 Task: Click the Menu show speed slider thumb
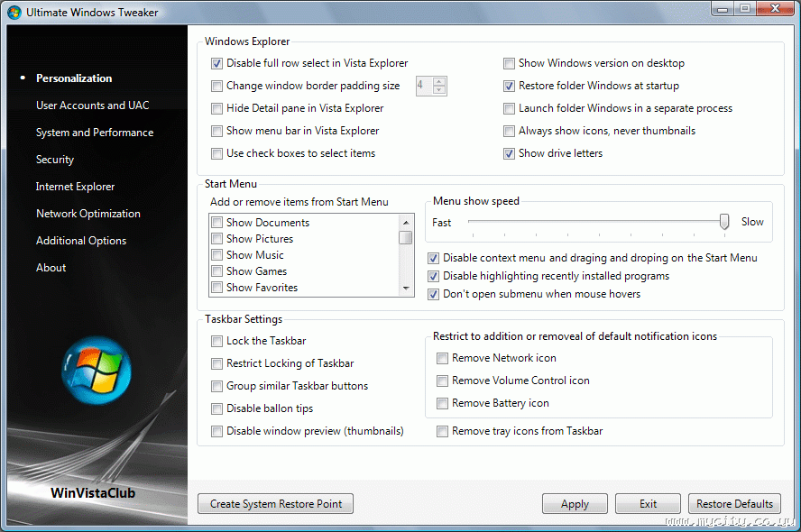pyautogui.click(x=723, y=222)
